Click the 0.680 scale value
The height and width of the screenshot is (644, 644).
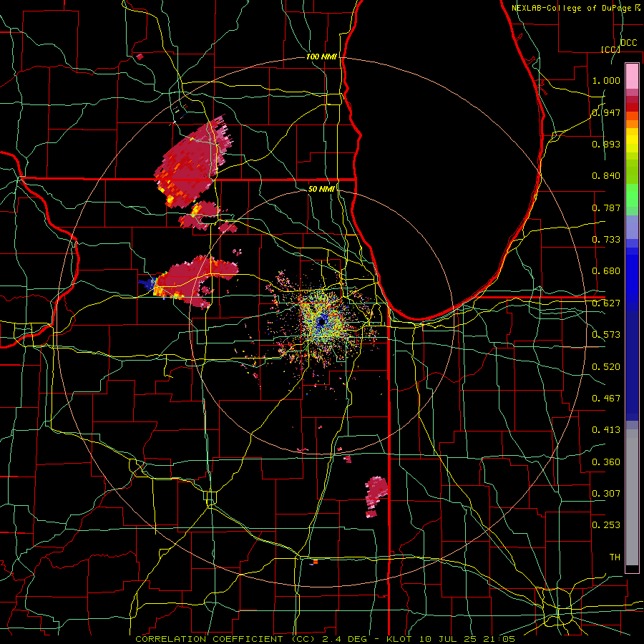coord(606,271)
